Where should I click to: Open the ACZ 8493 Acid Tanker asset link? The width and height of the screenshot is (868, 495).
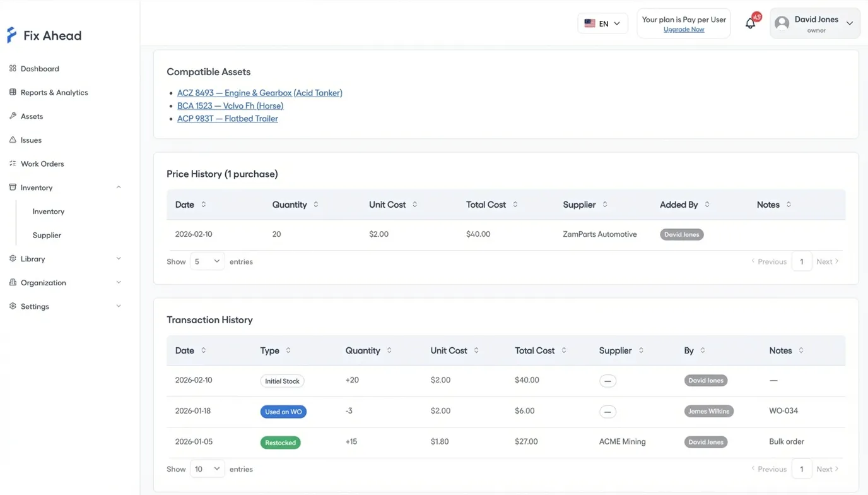(x=259, y=92)
